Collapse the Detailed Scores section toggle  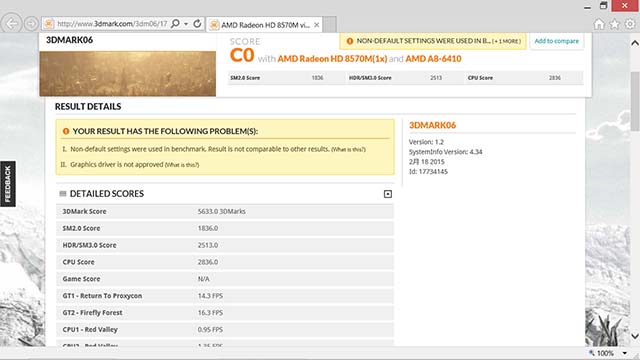(388, 194)
